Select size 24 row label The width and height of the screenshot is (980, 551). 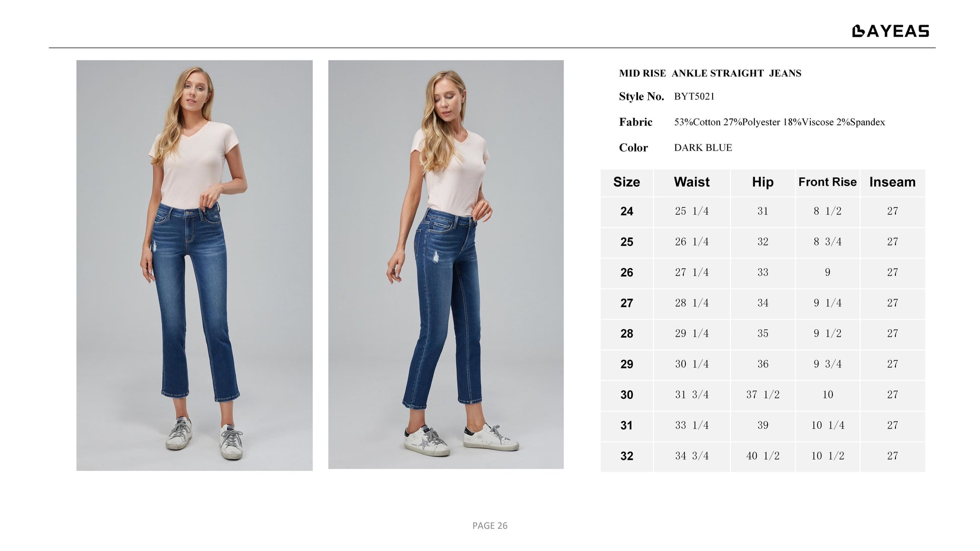(x=626, y=211)
